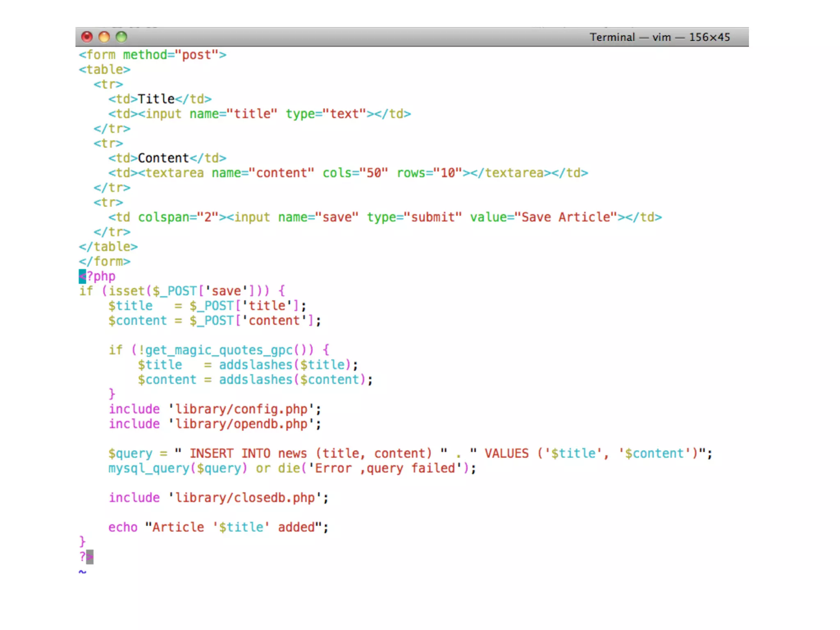Click INSERT INTO news query text
840x630 pixels.
click(x=248, y=454)
